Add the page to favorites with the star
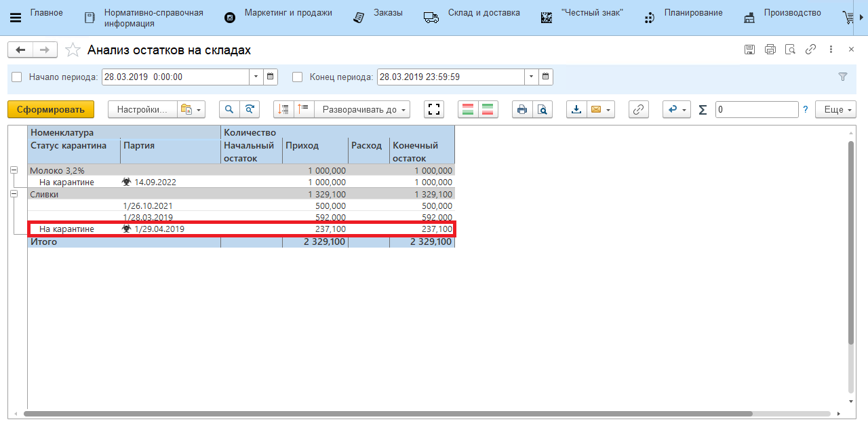The image size is (868, 426). (x=72, y=50)
